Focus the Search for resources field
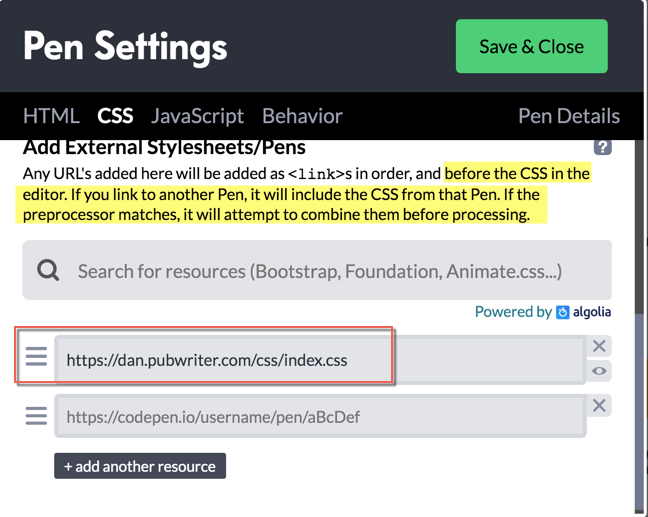 [x=317, y=270]
